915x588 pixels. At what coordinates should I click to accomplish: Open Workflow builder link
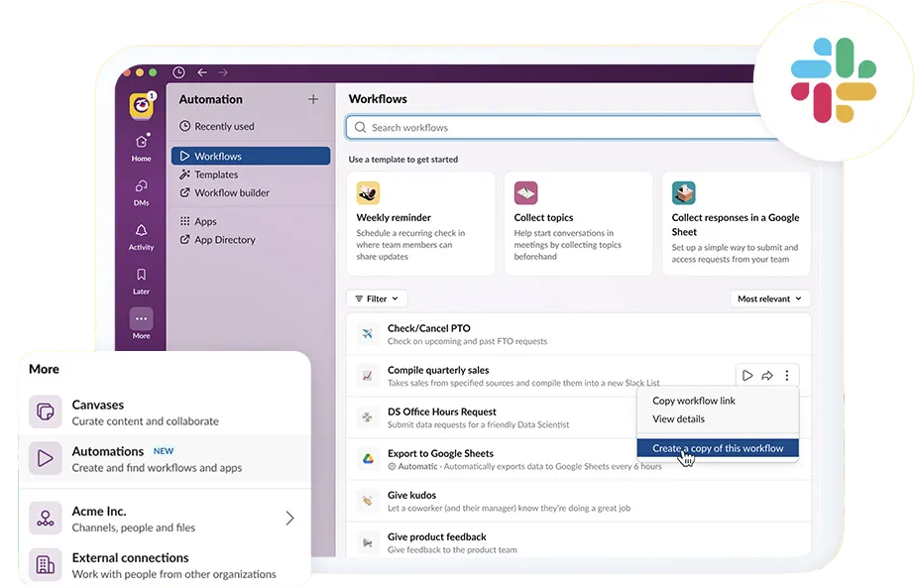225,192
